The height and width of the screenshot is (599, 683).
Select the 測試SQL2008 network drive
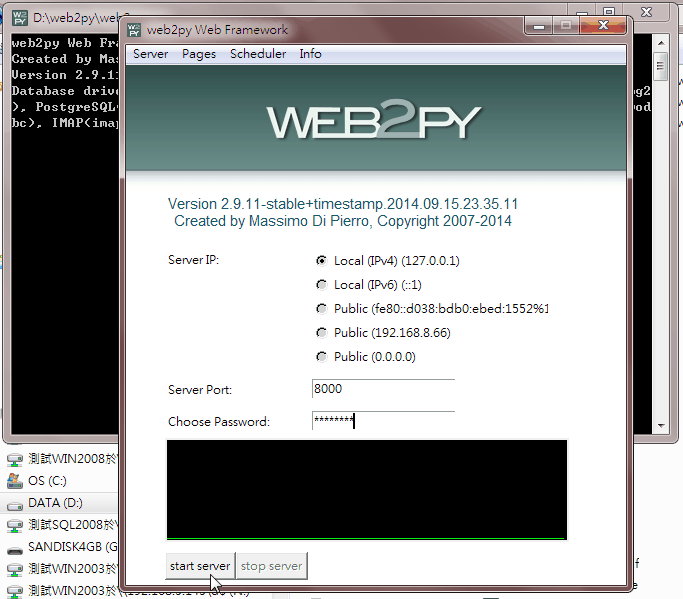point(72,525)
